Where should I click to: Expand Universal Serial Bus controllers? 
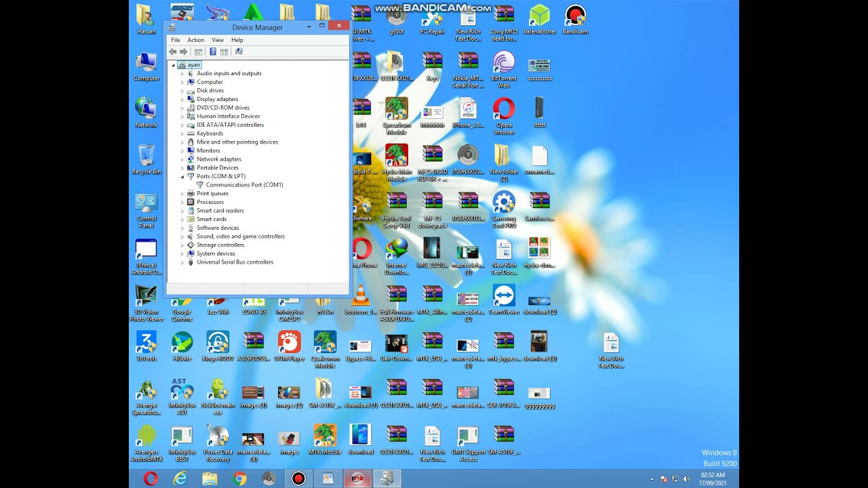tap(182, 262)
